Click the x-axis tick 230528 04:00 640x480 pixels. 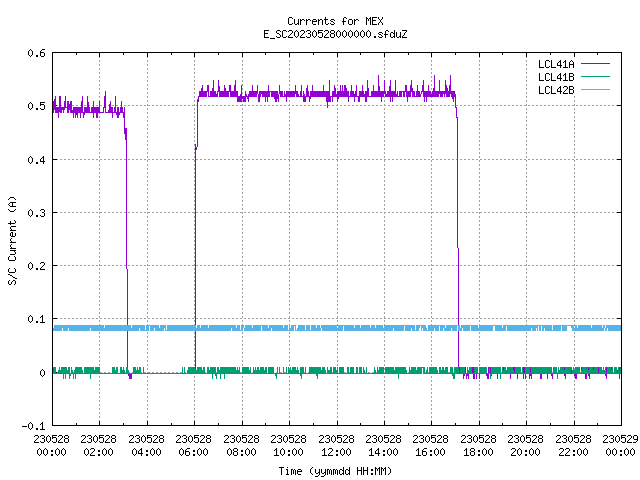pyautogui.click(x=146, y=445)
